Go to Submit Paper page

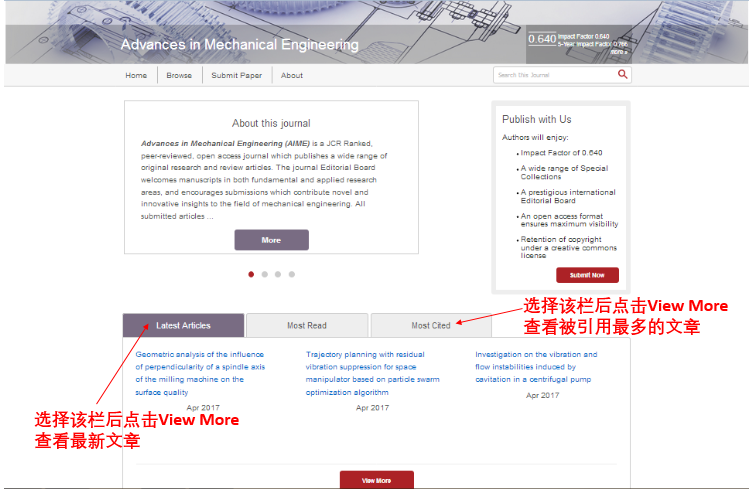237,76
